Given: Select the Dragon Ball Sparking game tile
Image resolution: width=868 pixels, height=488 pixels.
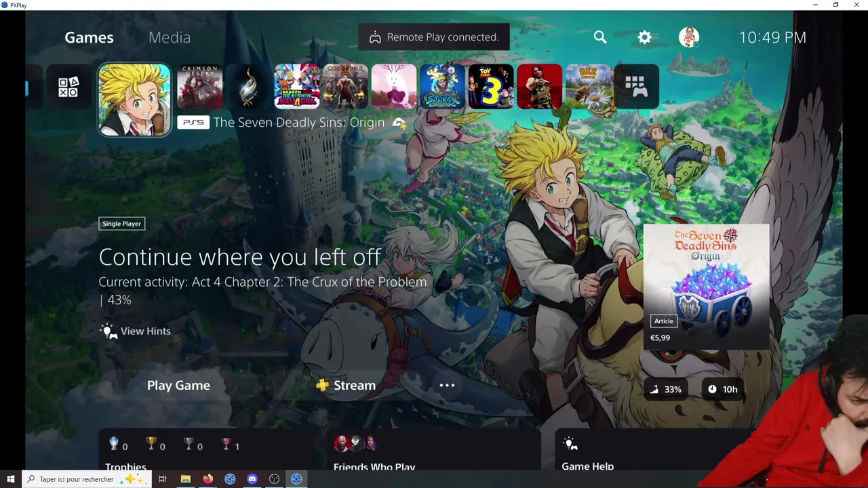Looking at the screenshot, I should (297, 87).
